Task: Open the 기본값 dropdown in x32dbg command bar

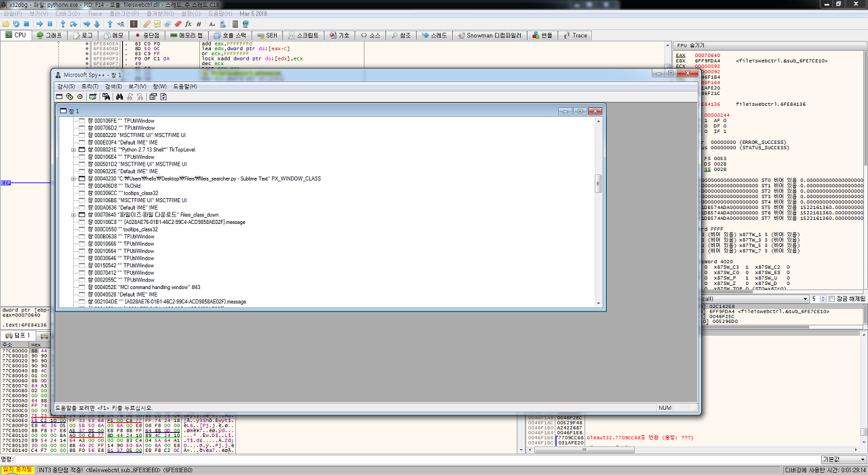Action: point(843,459)
